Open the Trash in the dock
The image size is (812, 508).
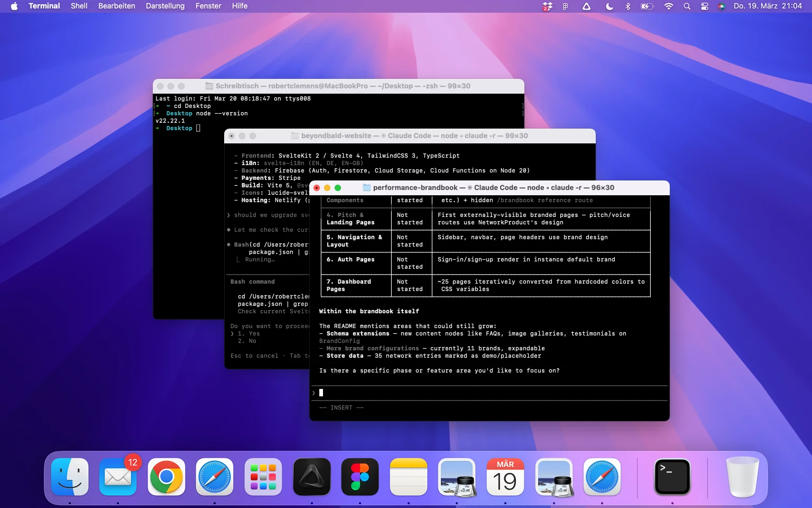(x=742, y=477)
